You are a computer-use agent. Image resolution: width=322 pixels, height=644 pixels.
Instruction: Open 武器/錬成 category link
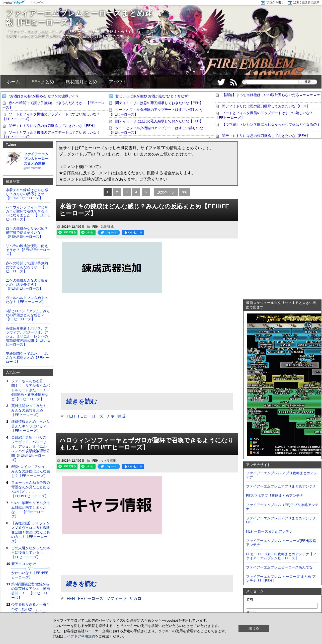pyautogui.click(x=107, y=227)
